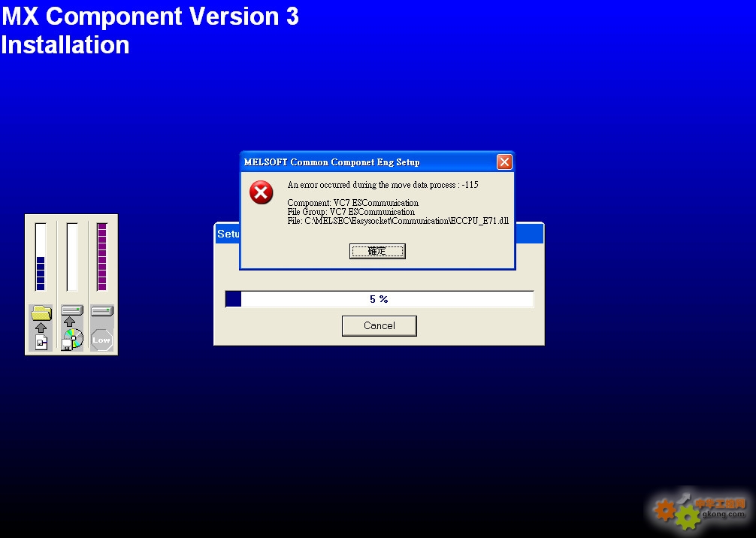Click the 'File Group: VC7 ESCommunication' line
This screenshot has height=538, width=756.
[351, 212]
